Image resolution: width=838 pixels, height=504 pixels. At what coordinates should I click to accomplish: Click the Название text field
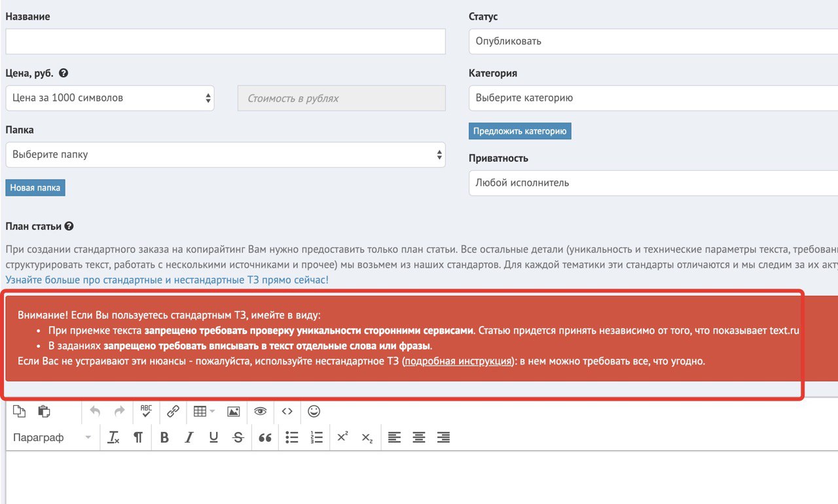pyautogui.click(x=225, y=41)
